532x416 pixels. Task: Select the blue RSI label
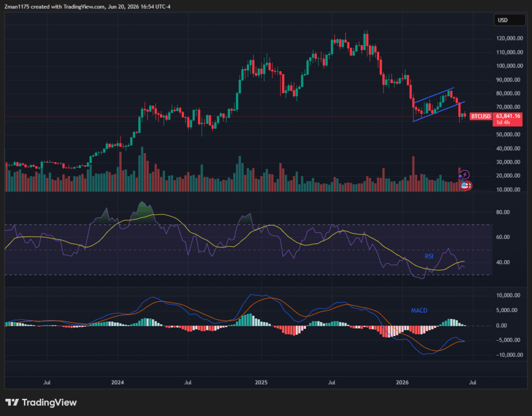point(429,257)
